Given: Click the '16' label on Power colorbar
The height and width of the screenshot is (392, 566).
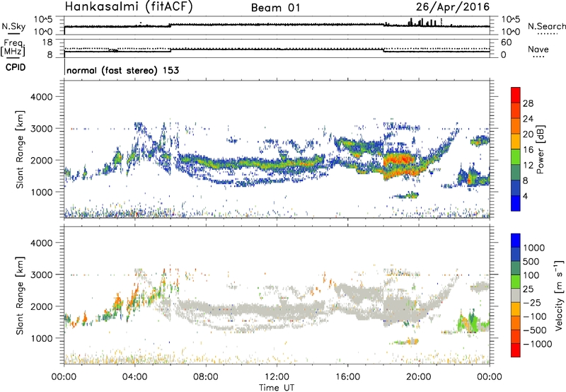Looking at the screenshot, I should (528, 150).
